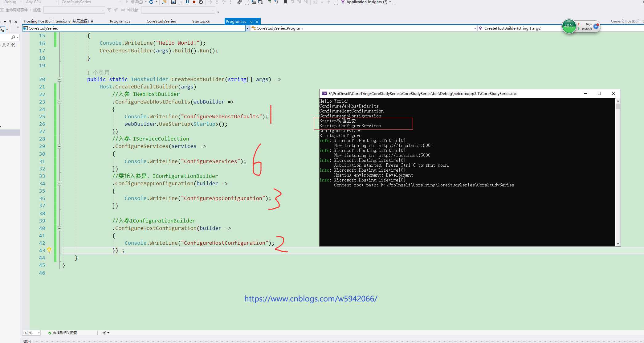Close the left side panel
This screenshot has height=343, width=644.
click(16, 22)
